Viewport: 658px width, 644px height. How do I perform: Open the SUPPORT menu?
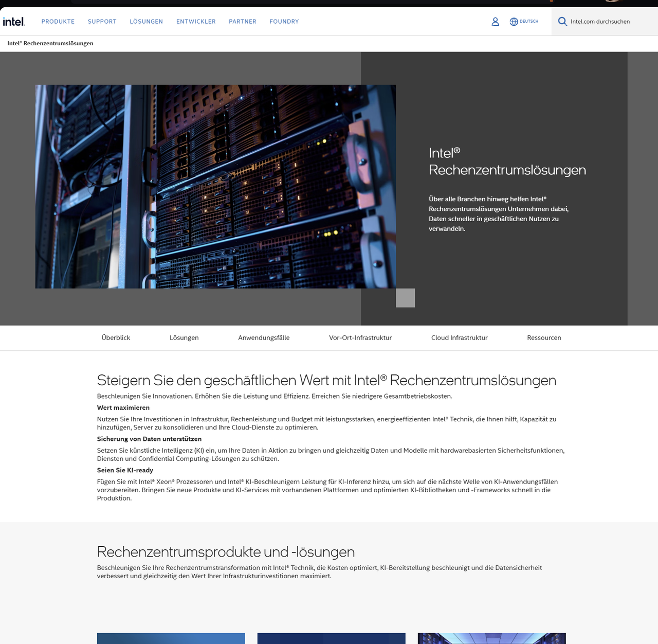(x=102, y=22)
